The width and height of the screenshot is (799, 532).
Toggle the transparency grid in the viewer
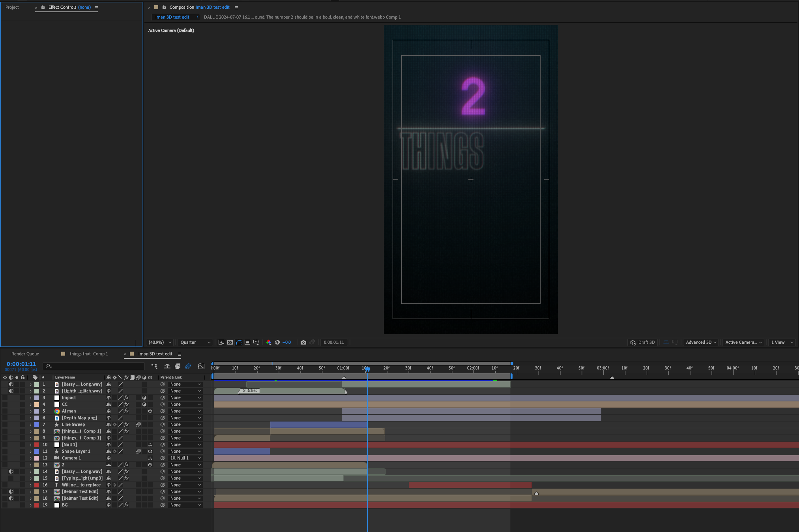[230, 342]
